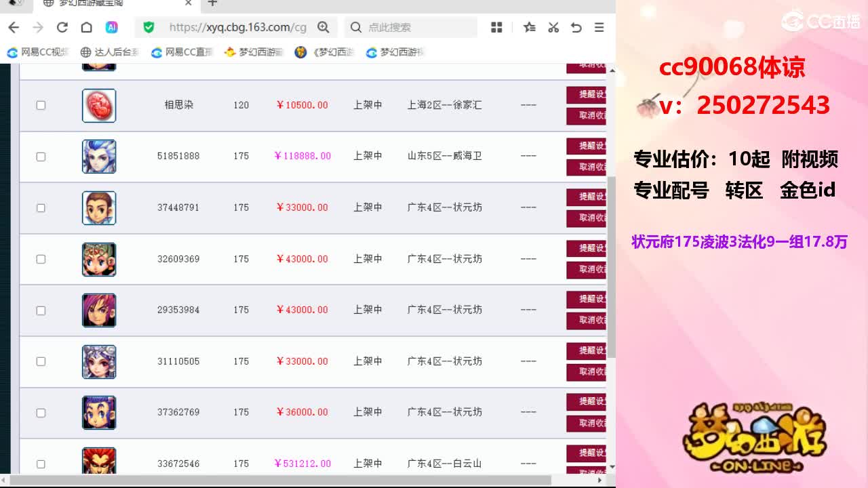Click the browser forward arrow
The image size is (868, 488).
[x=38, y=27]
